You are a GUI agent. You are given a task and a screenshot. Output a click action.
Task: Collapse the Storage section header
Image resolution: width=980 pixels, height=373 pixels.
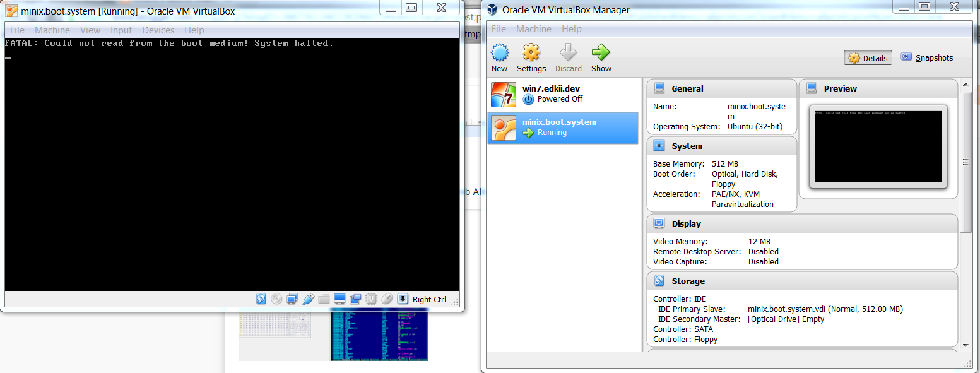point(802,281)
